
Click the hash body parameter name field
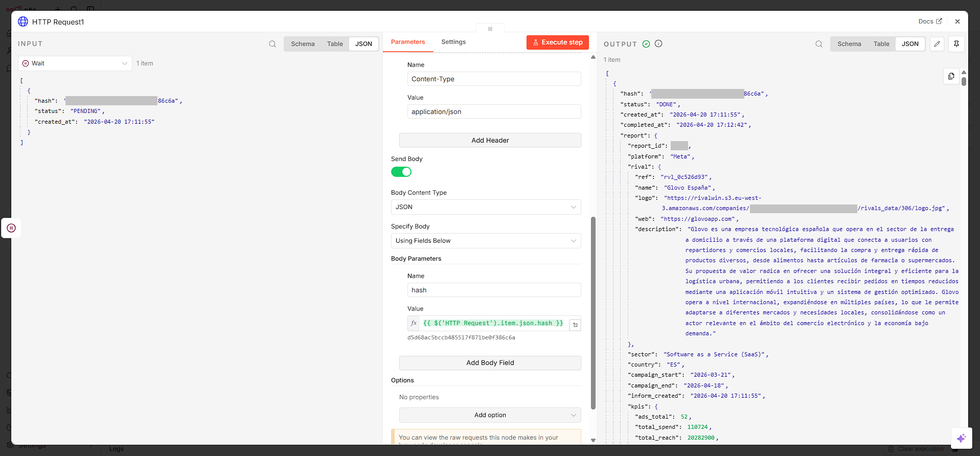[x=494, y=290]
